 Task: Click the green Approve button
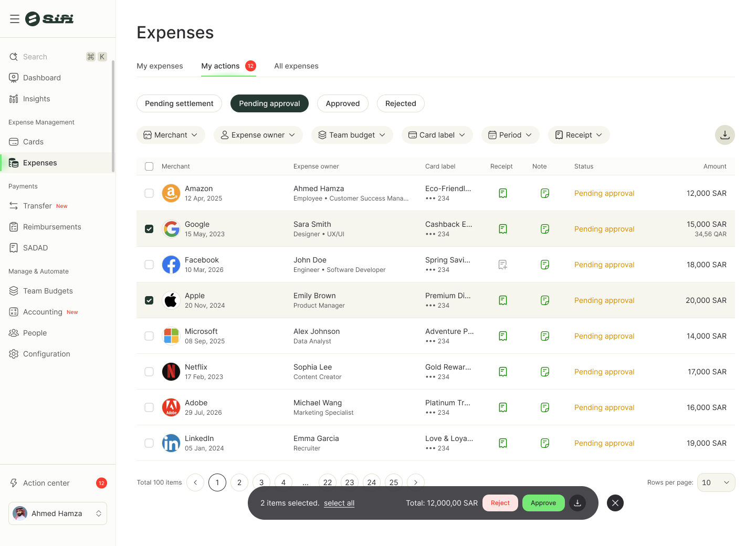coord(543,503)
